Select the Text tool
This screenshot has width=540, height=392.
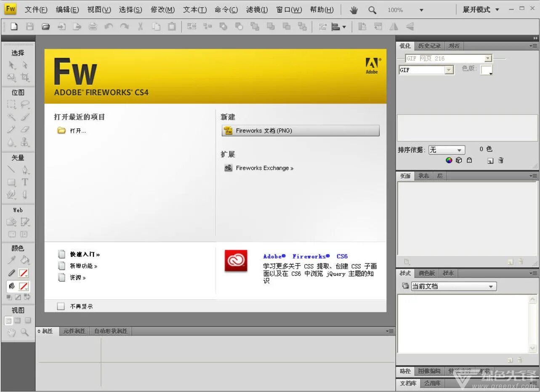pyautogui.click(x=25, y=182)
